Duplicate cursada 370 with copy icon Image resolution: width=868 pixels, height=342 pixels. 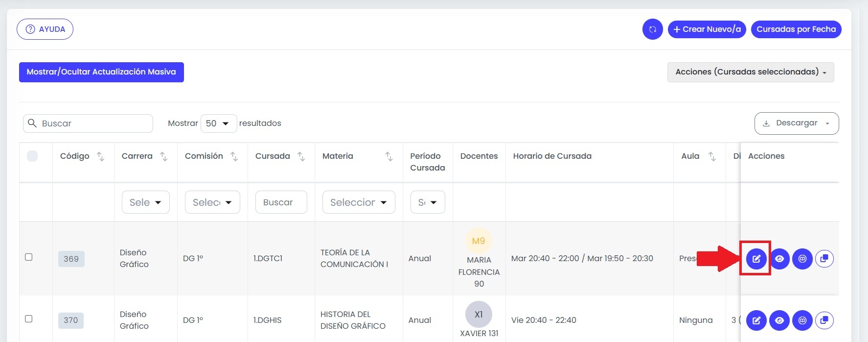pyautogui.click(x=824, y=320)
